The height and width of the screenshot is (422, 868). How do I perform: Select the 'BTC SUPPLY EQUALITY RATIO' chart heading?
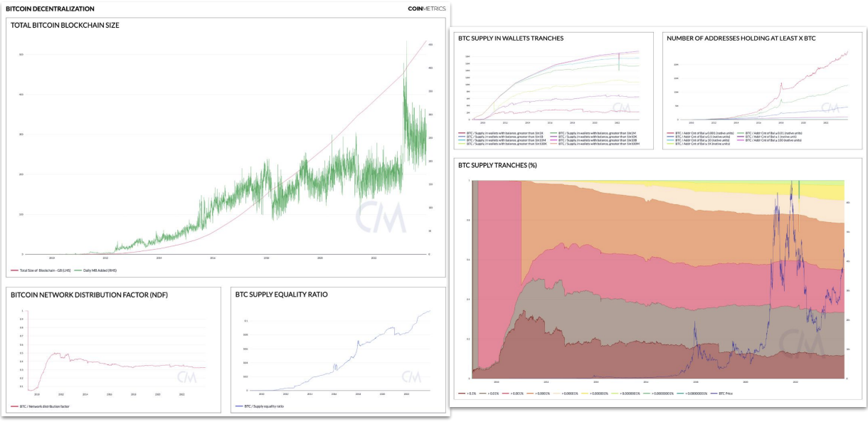[x=281, y=294]
